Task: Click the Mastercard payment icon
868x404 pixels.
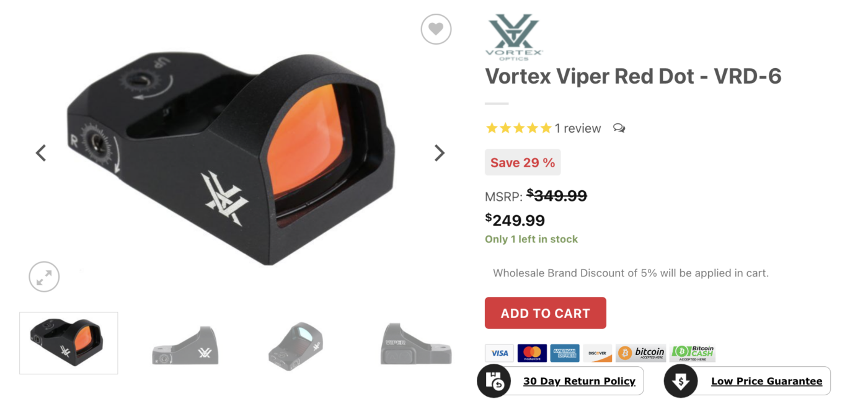Action: pos(532,353)
